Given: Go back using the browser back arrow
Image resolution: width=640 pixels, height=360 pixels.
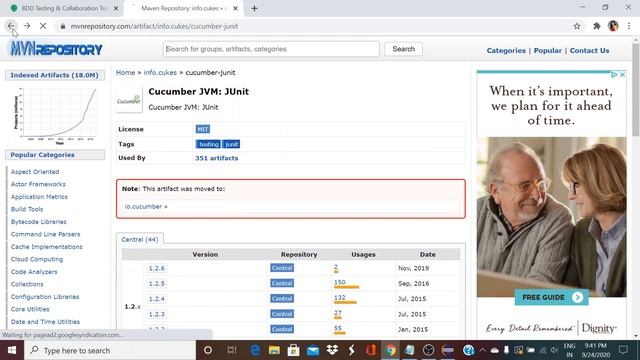Looking at the screenshot, I should point(11,26).
